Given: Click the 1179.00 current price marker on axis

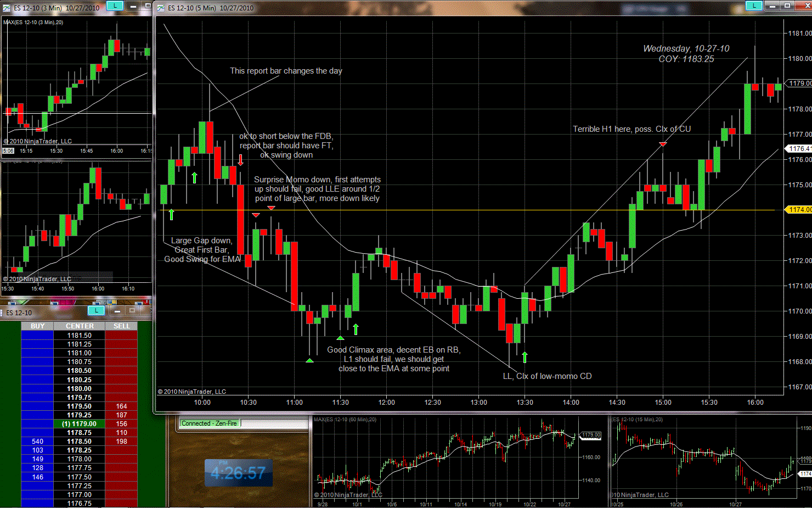Looking at the screenshot, I should tap(799, 83).
